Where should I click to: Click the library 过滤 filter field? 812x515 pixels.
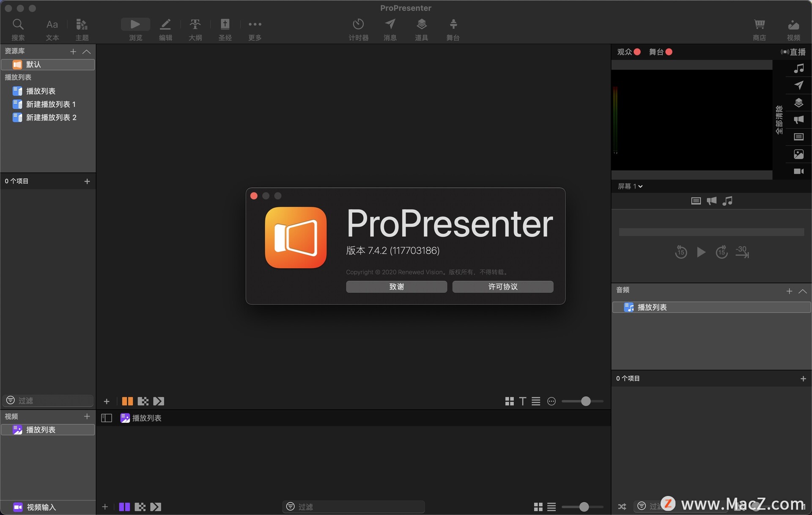[48, 400]
